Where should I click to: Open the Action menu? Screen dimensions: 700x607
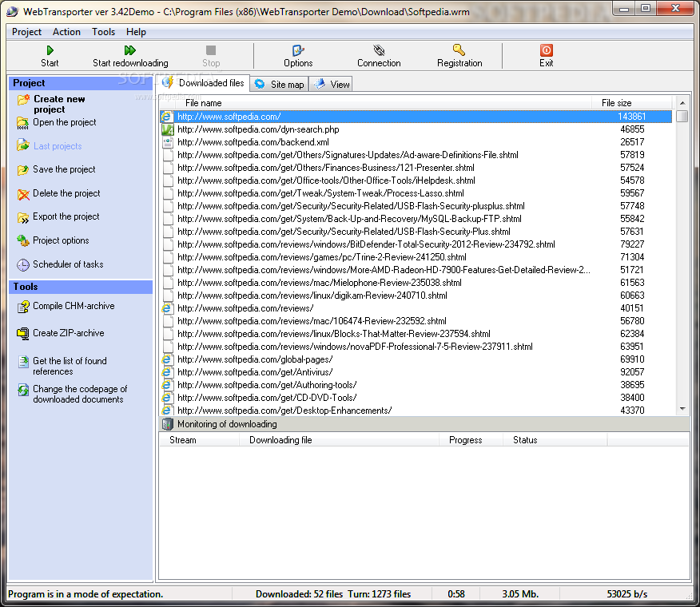66,32
